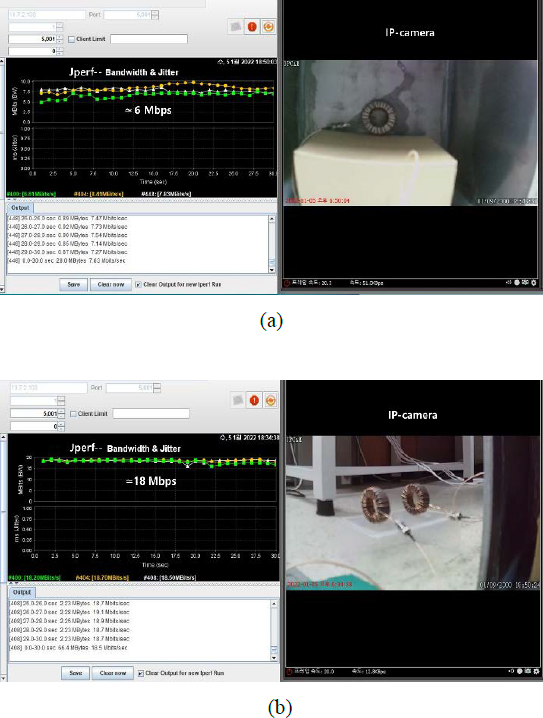Click the orange #404 legend entry in graph (a)
The height and width of the screenshot is (718, 543).
point(98,194)
